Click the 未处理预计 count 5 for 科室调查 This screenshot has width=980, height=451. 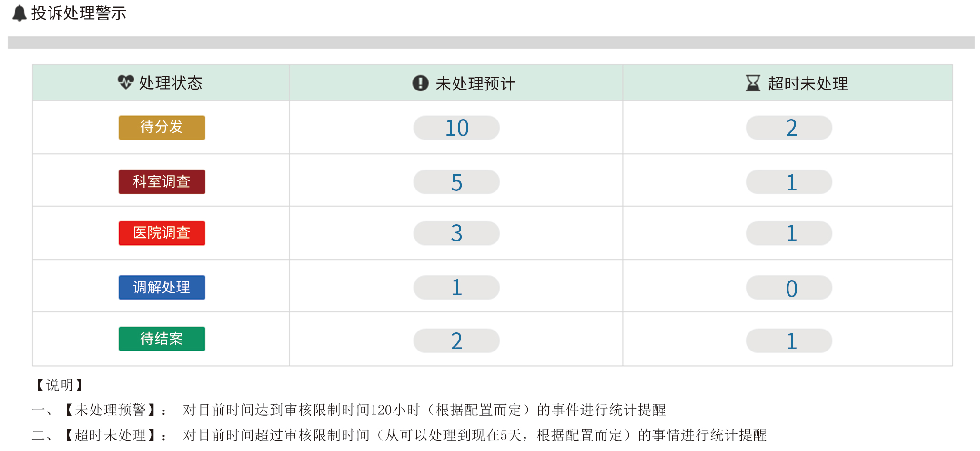click(456, 182)
